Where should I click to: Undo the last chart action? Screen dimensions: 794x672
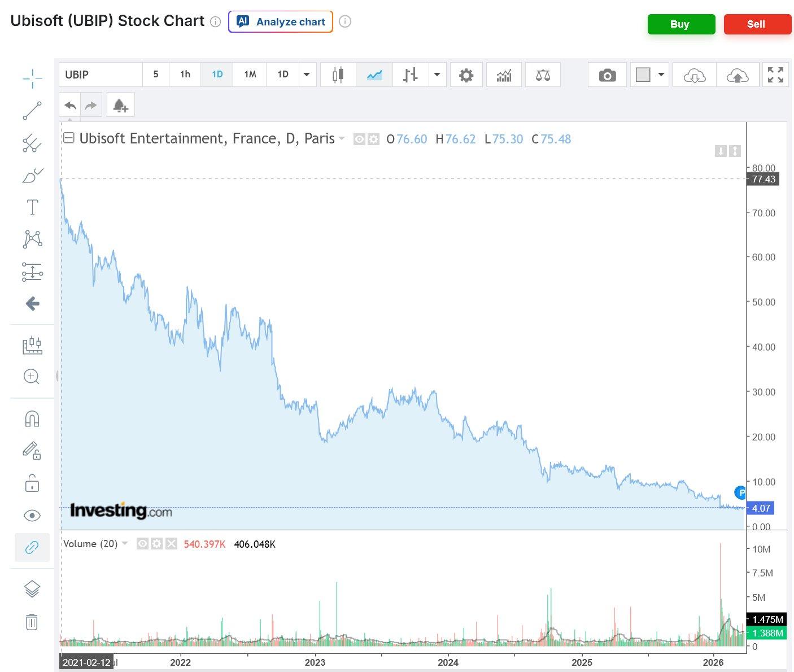pos(70,105)
